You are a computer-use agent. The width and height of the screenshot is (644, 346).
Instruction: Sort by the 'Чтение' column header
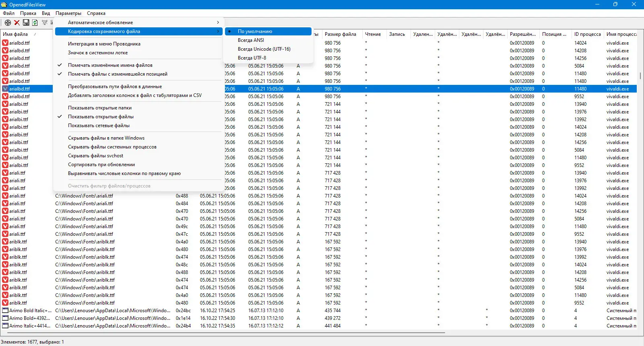[374, 34]
